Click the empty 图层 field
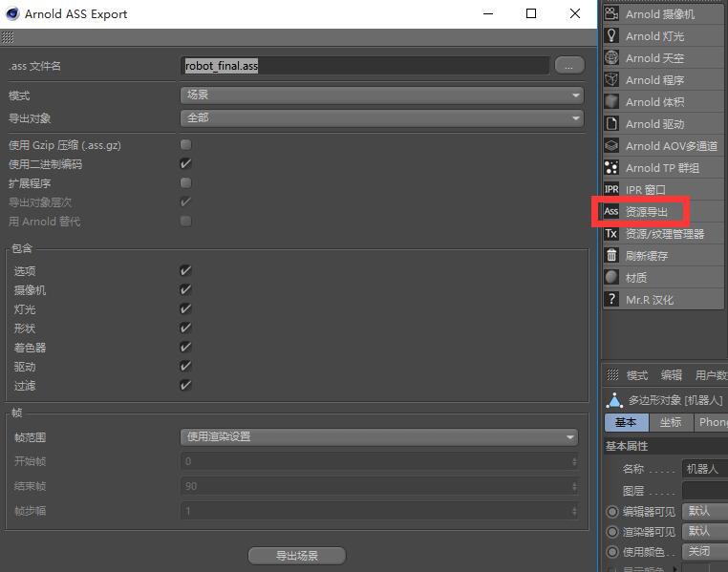The width and height of the screenshot is (728, 572). point(705,490)
